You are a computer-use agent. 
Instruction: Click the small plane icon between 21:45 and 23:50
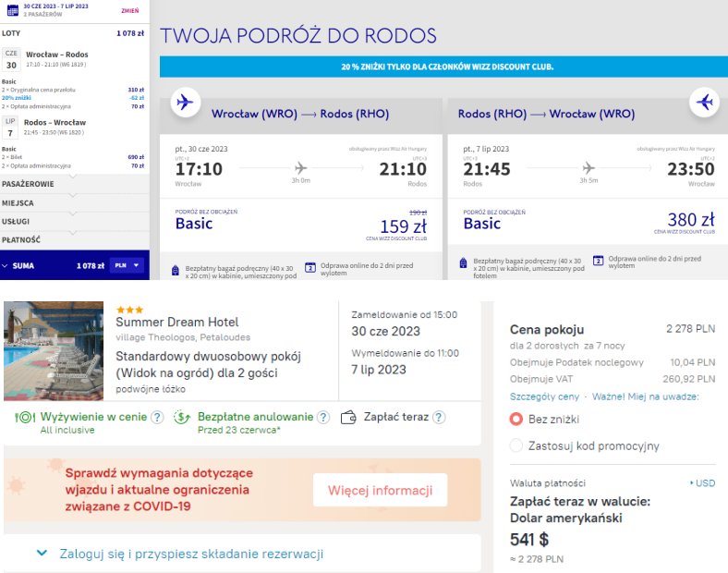point(588,167)
